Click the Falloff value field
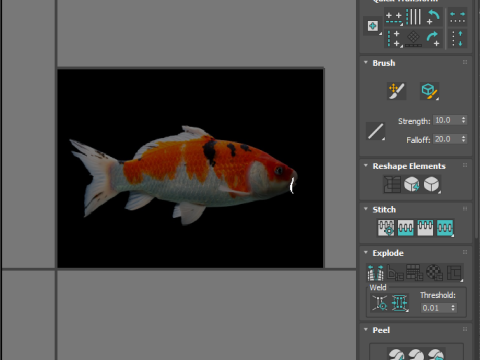 [x=447, y=139]
